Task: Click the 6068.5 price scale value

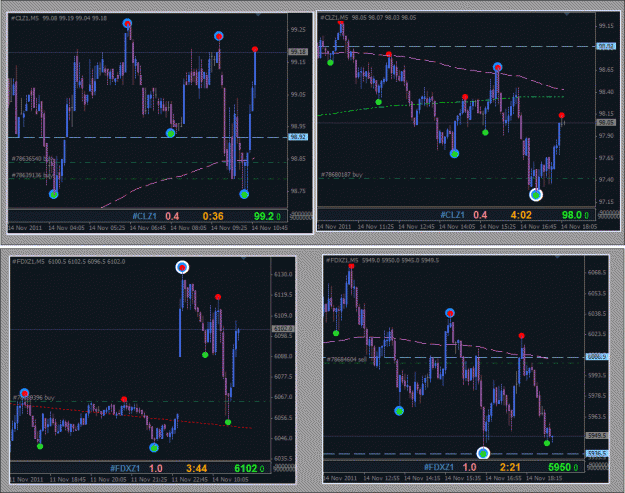Action: pos(597,273)
